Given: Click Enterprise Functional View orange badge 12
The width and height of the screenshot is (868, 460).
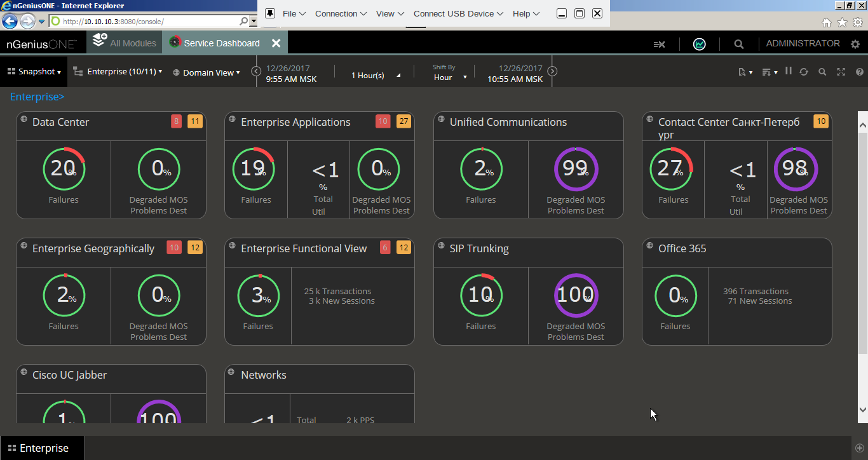Looking at the screenshot, I should click(403, 248).
